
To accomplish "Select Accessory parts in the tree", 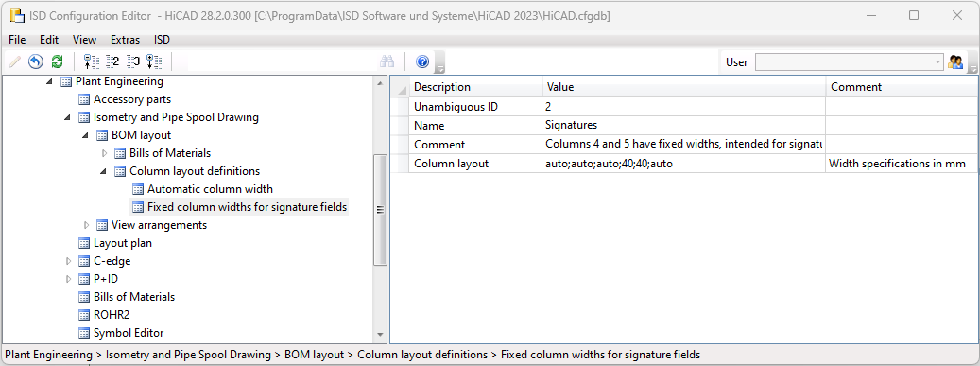I will click(x=132, y=99).
